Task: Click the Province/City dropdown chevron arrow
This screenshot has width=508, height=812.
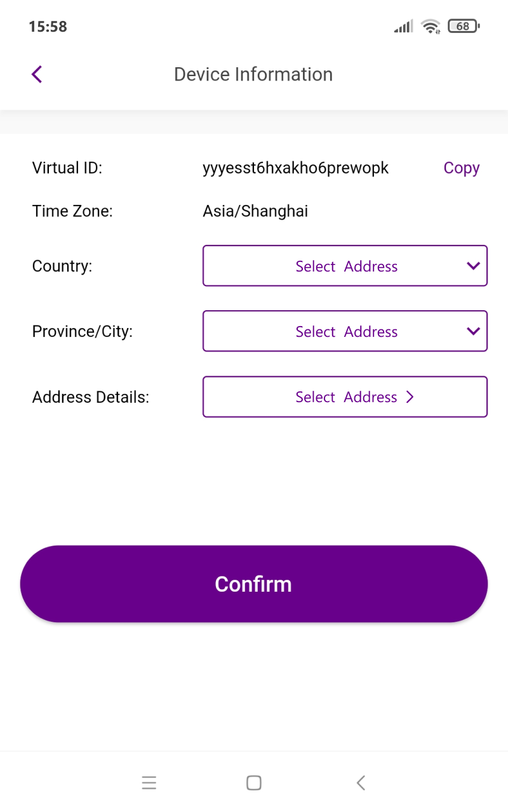Action: pos(473,331)
